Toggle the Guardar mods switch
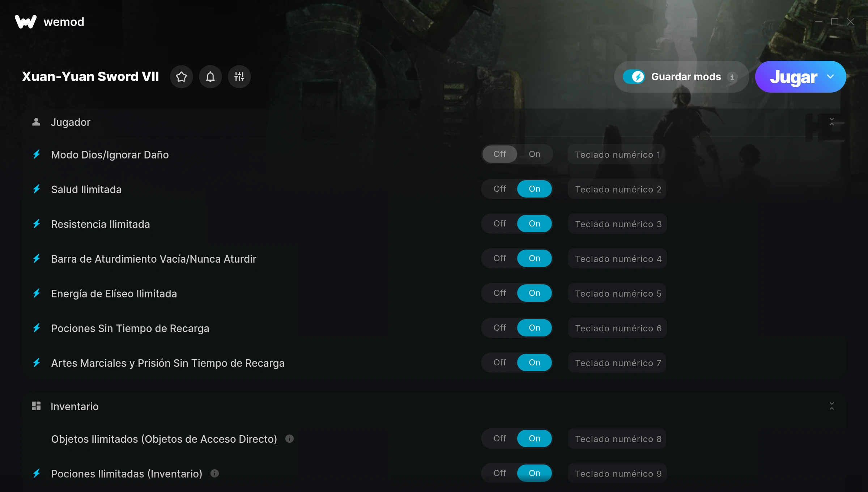 pyautogui.click(x=634, y=77)
